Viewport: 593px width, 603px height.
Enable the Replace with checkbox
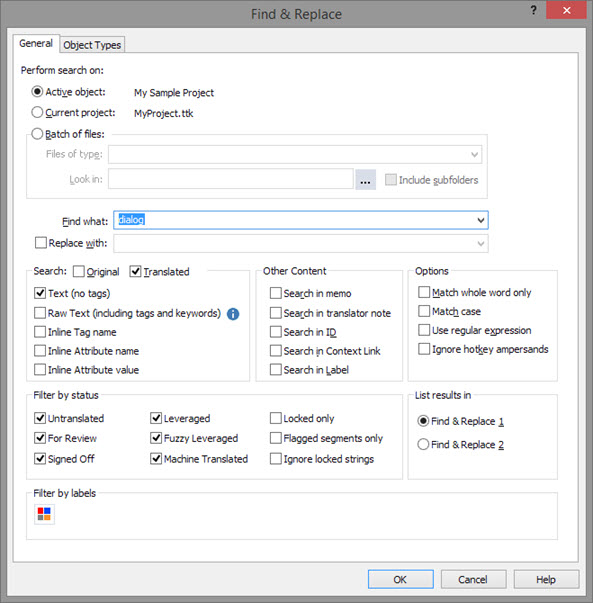(40, 243)
